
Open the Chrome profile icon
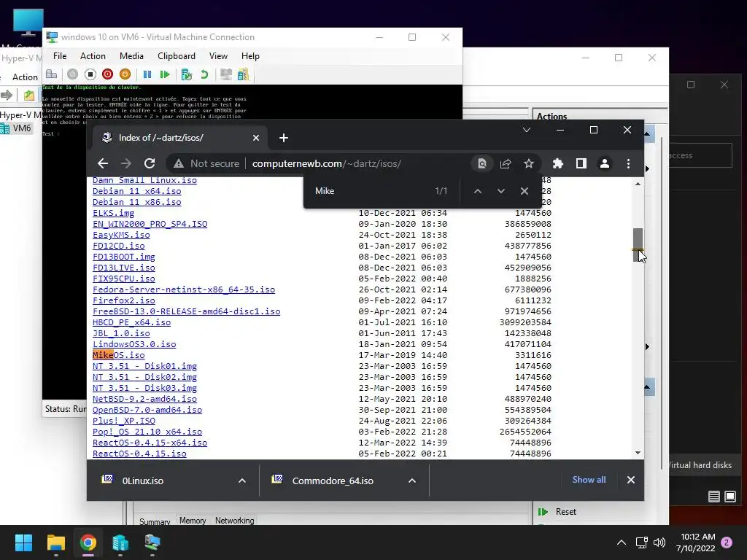[605, 164]
